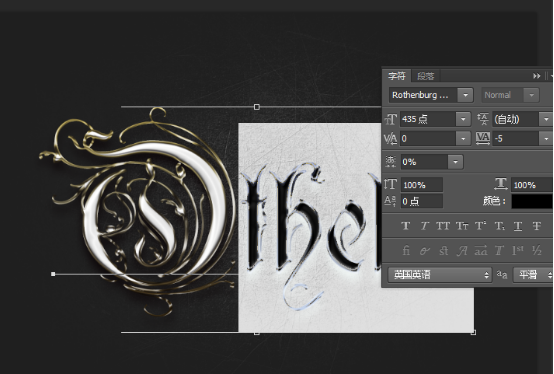Collapse panel with double-arrow button

point(536,76)
